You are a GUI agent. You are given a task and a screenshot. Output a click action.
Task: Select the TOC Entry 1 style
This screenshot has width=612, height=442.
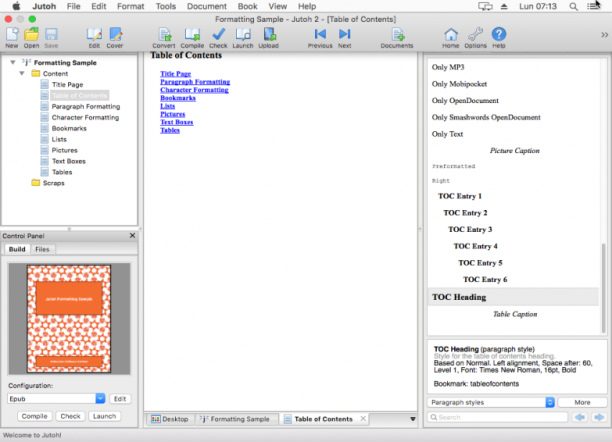tap(460, 196)
